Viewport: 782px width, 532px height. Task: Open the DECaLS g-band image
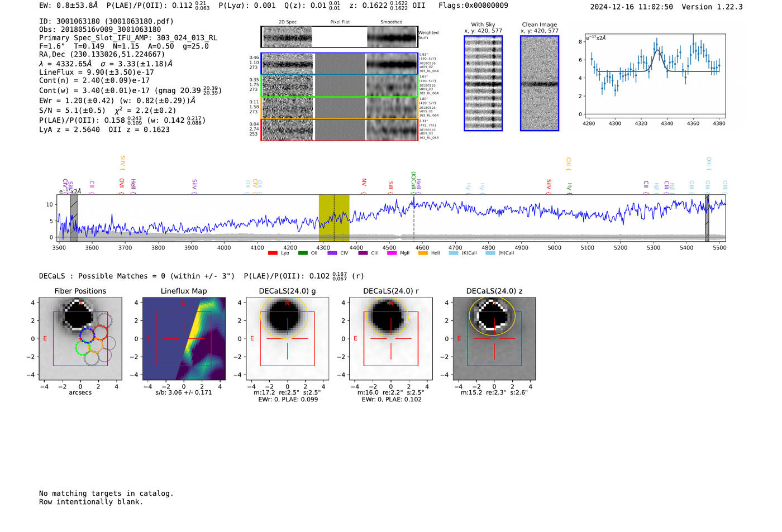tap(287, 339)
